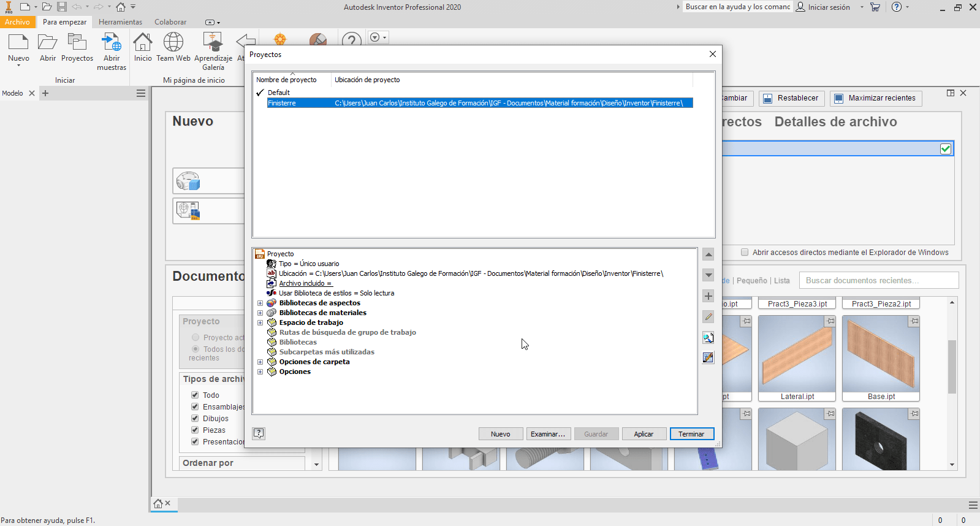Add a new browser panel with the plus icon
Image resolution: width=980 pixels, height=526 pixels.
tap(45, 93)
